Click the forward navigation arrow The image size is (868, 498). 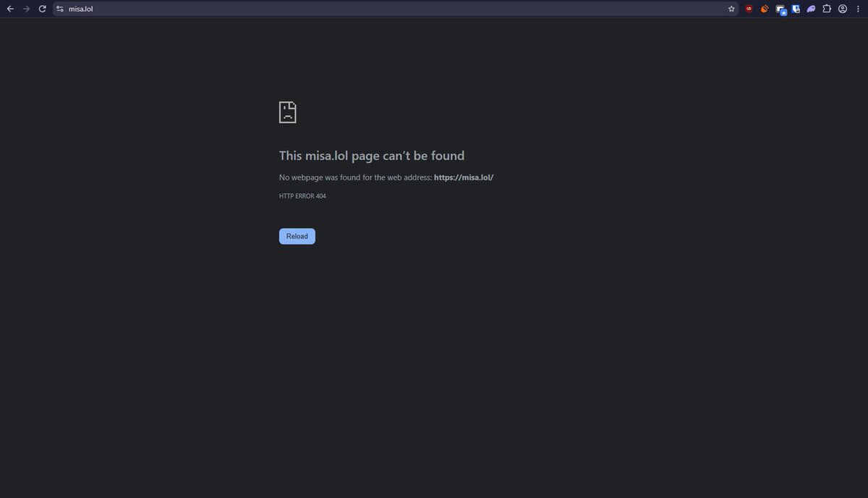click(26, 9)
